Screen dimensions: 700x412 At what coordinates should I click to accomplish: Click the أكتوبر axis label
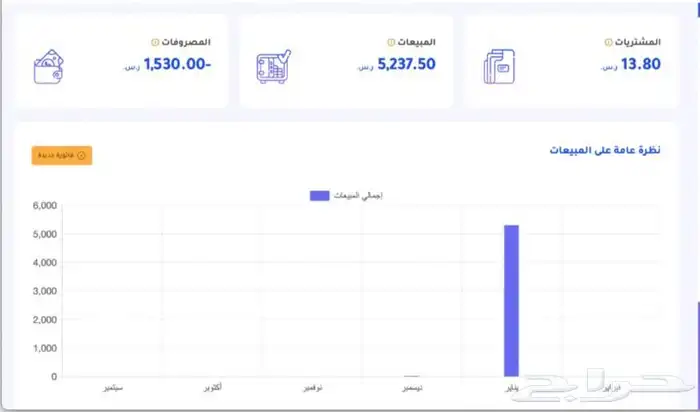tap(212, 388)
